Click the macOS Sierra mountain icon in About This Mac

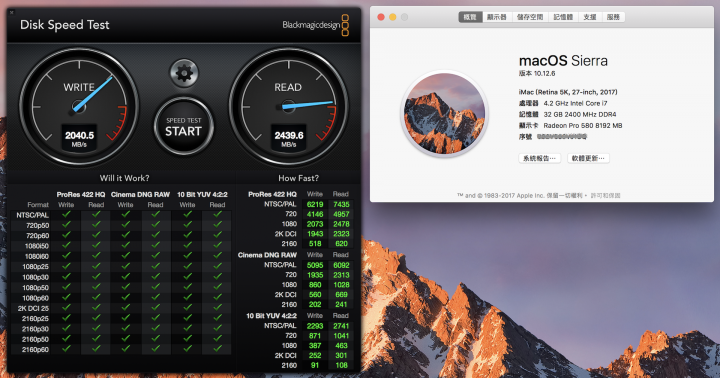point(444,113)
